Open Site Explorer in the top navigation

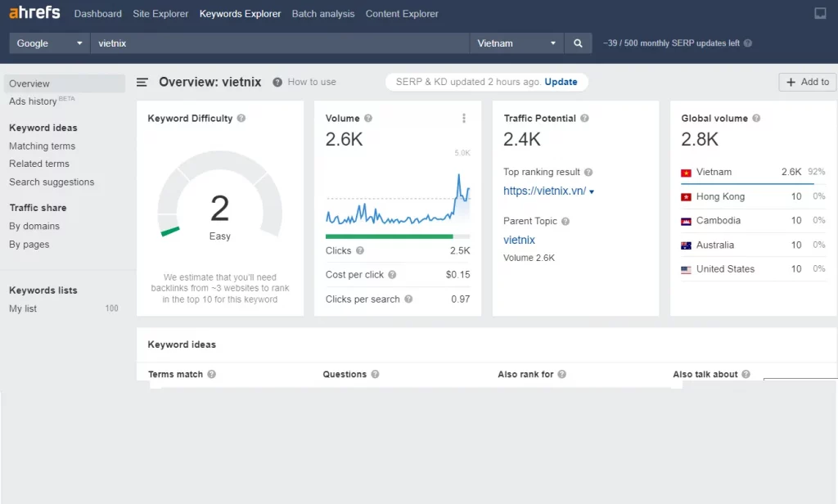point(160,14)
